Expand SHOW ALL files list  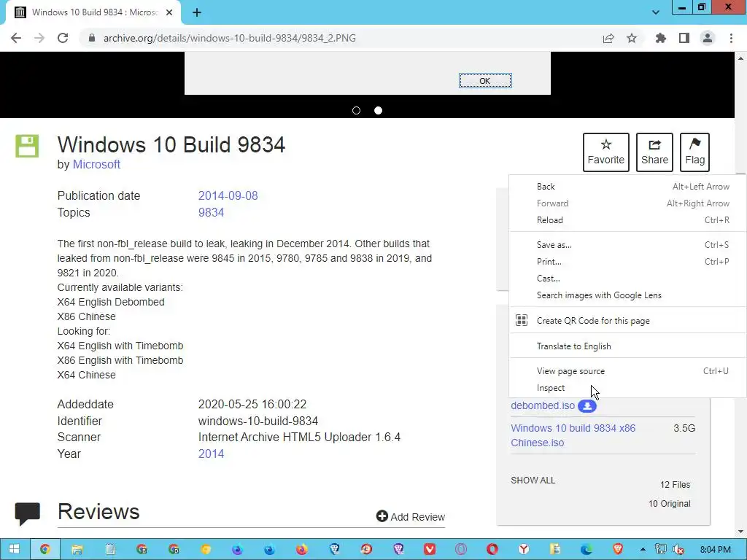pyautogui.click(x=533, y=480)
